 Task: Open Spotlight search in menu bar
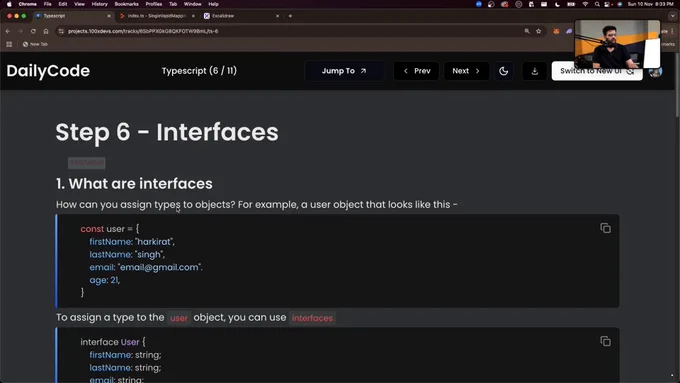pyautogui.click(x=597, y=4)
